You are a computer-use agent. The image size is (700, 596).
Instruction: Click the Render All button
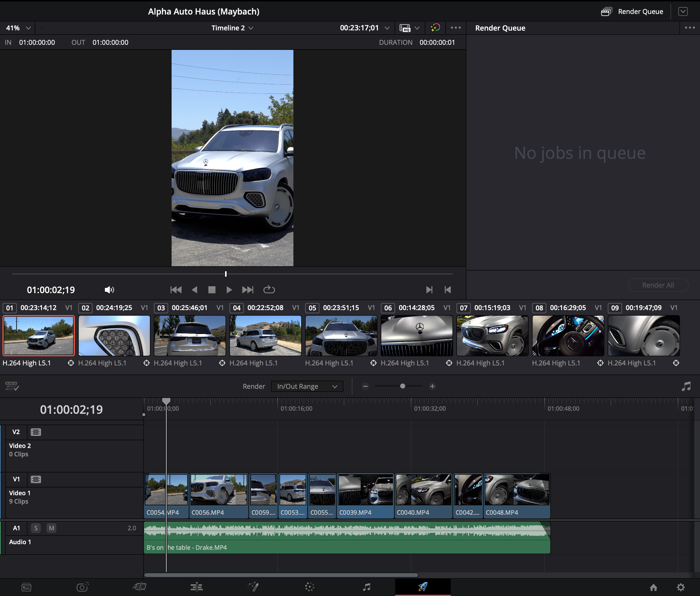click(x=658, y=285)
